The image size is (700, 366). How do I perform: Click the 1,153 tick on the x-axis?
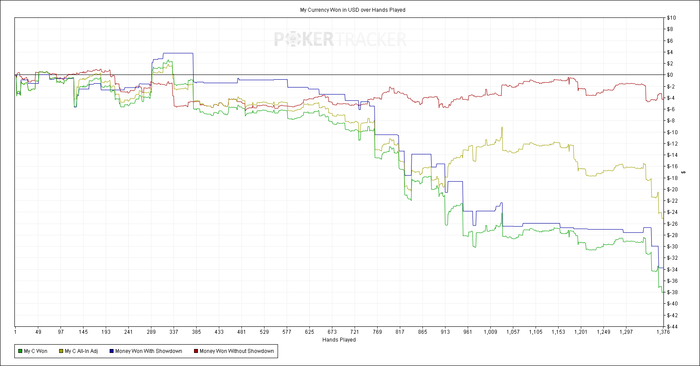tap(558, 332)
